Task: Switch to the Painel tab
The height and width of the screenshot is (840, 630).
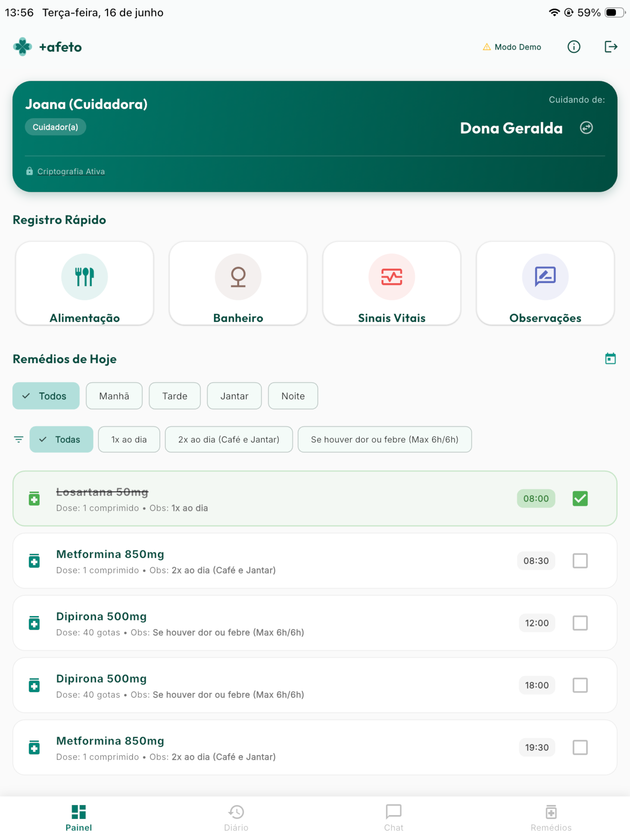Action: pyautogui.click(x=79, y=818)
